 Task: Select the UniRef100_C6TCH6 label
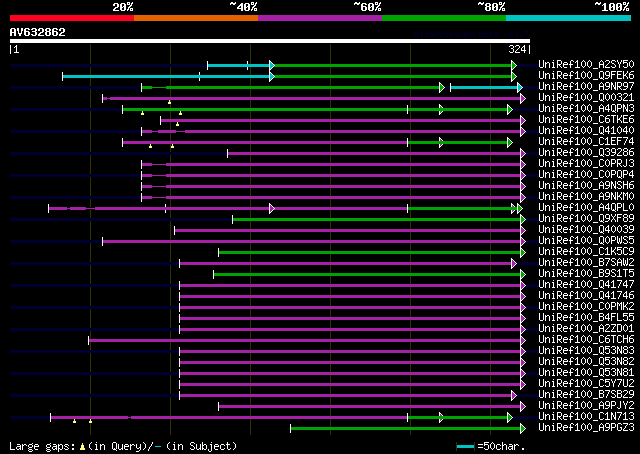coord(586,340)
